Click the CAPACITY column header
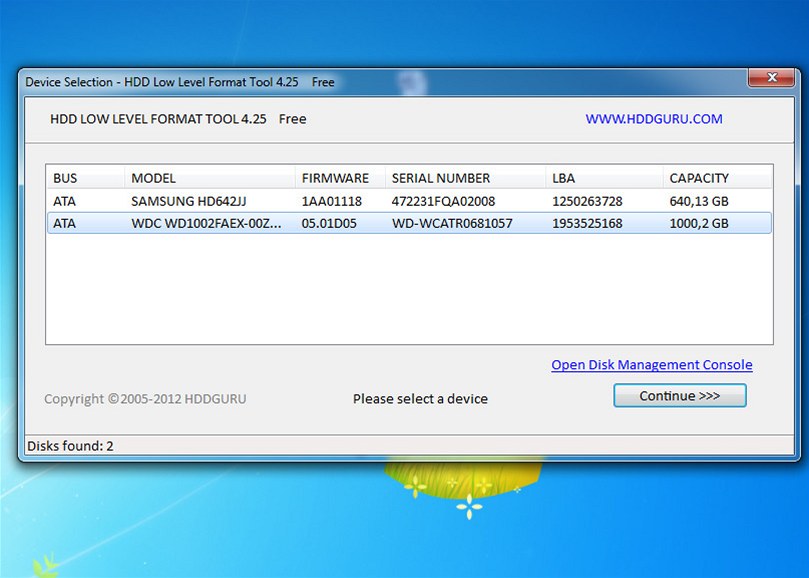Screen dimensions: 809x578 717,178
